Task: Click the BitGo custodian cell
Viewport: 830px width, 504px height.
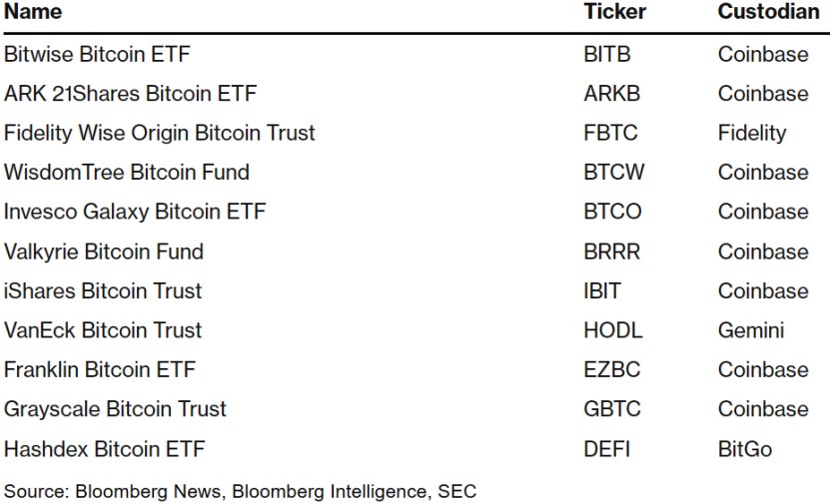Action: click(x=745, y=449)
